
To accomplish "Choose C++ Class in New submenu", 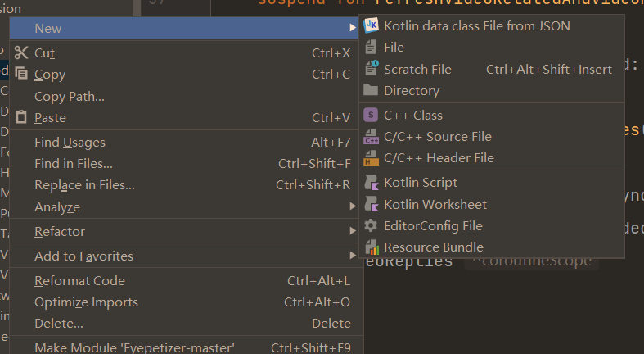I will pos(492,115).
